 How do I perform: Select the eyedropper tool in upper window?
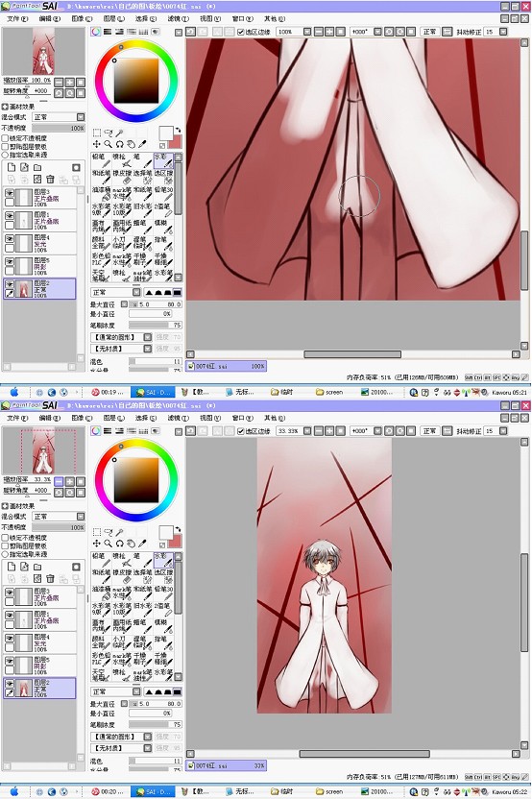(x=142, y=144)
